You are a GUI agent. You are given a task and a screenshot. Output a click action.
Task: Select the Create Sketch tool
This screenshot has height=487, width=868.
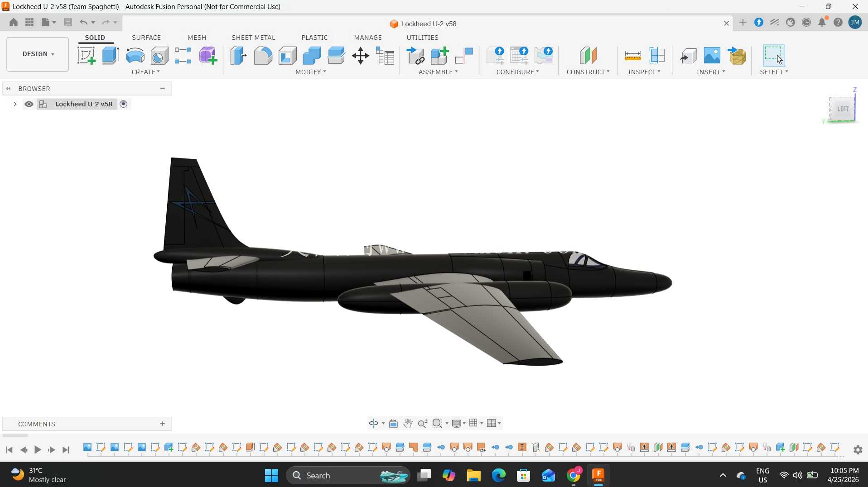(86, 56)
